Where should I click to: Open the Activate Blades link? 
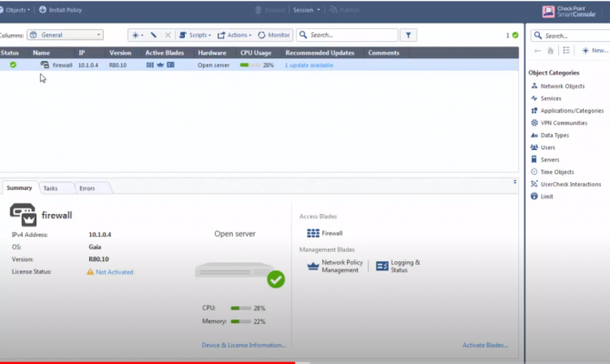point(485,345)
